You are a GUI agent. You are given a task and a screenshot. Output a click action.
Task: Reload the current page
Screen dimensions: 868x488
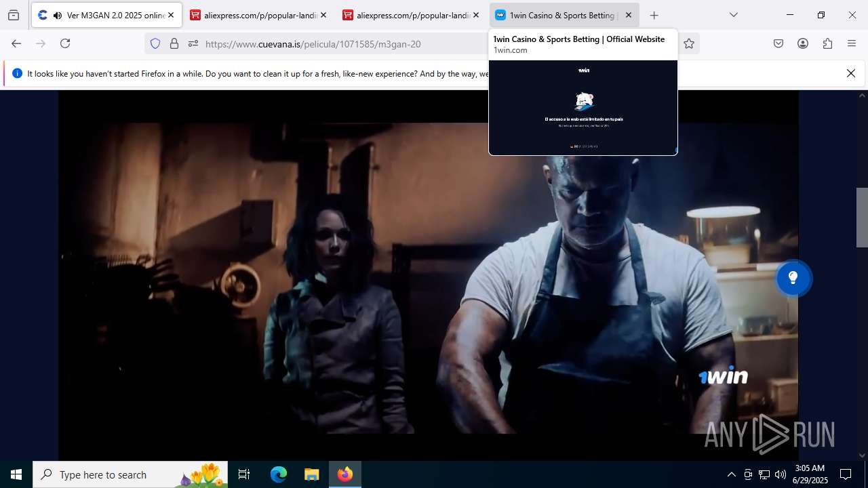tap(65, 43)
